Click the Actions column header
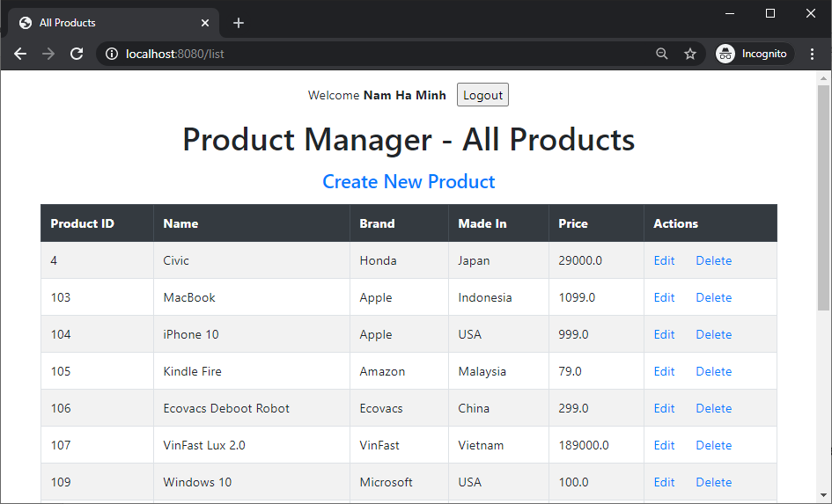Image resolution: width=832 pixels, height=504 pixels. coord(711,223)
